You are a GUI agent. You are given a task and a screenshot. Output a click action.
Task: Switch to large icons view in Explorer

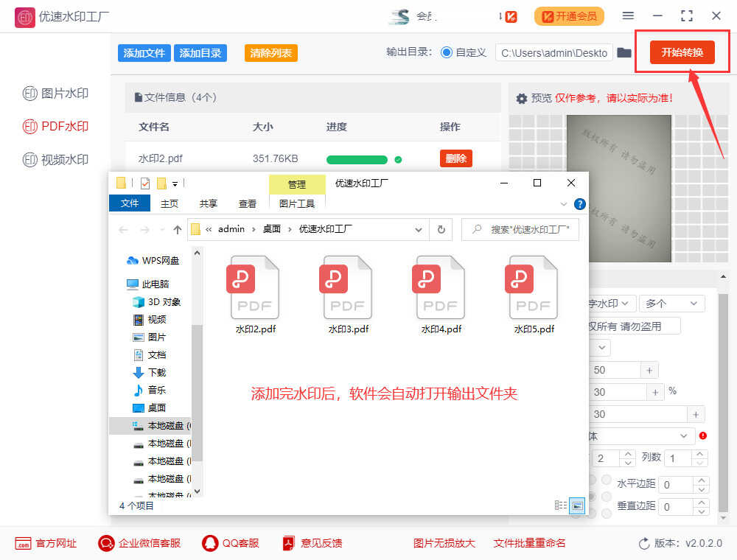(x=577, y=506)
